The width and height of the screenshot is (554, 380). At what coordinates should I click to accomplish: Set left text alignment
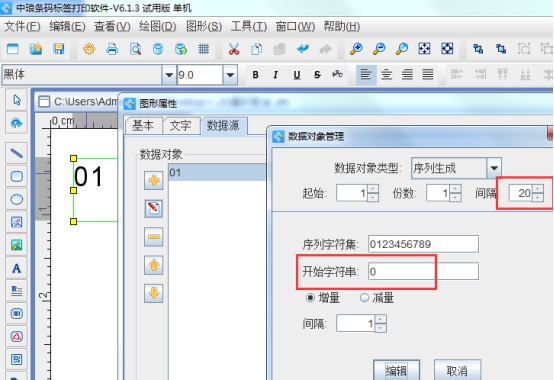[366, 75]
